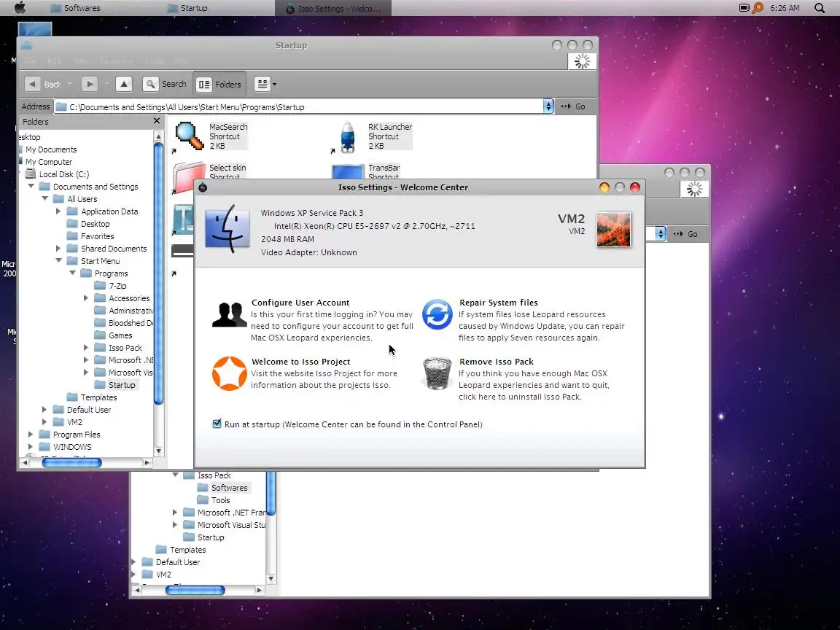This screenshot has height=630, width=840.
Task: Click the VM2 user account picture
Action: pos(613,230)
